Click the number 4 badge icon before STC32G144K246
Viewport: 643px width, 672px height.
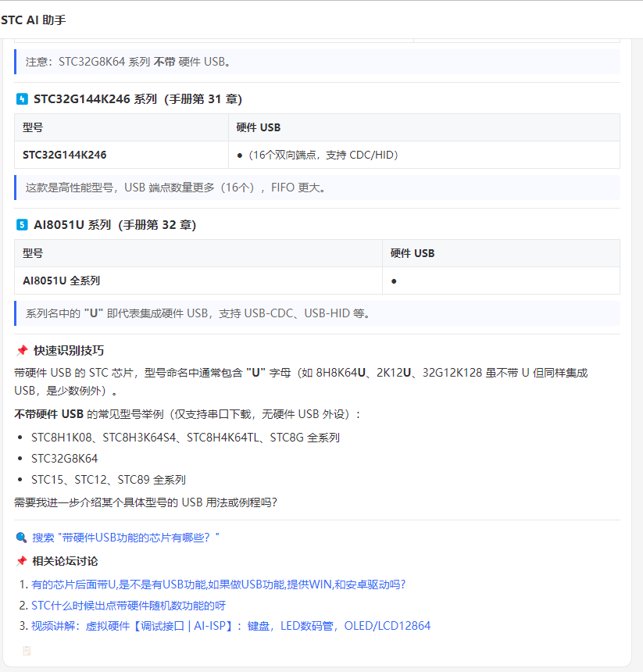pyautogui.click(x=22, y=99)
